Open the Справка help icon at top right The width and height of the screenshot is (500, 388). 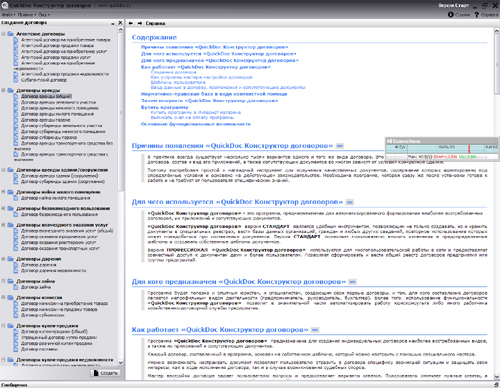[x=476, y=15]
